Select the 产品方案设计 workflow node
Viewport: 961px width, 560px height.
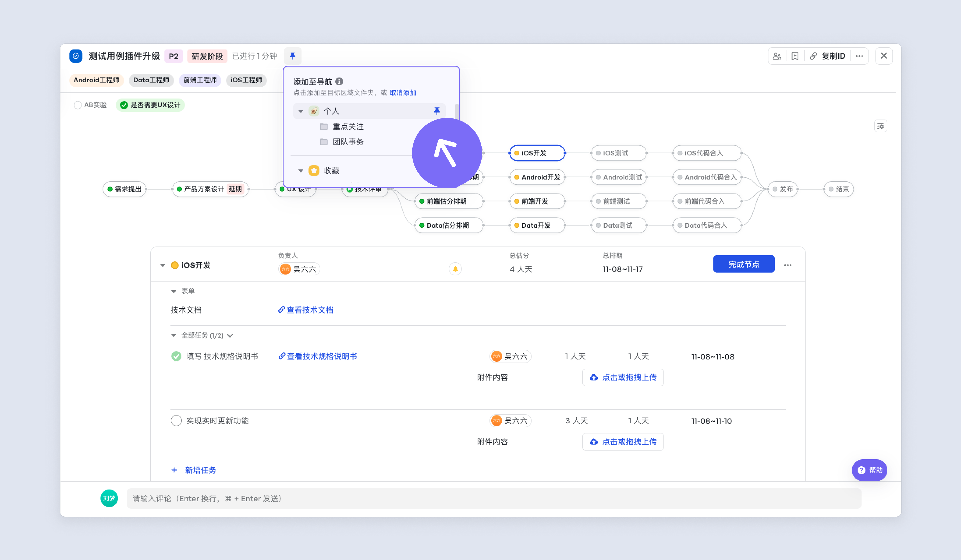(x=211, y=189)
